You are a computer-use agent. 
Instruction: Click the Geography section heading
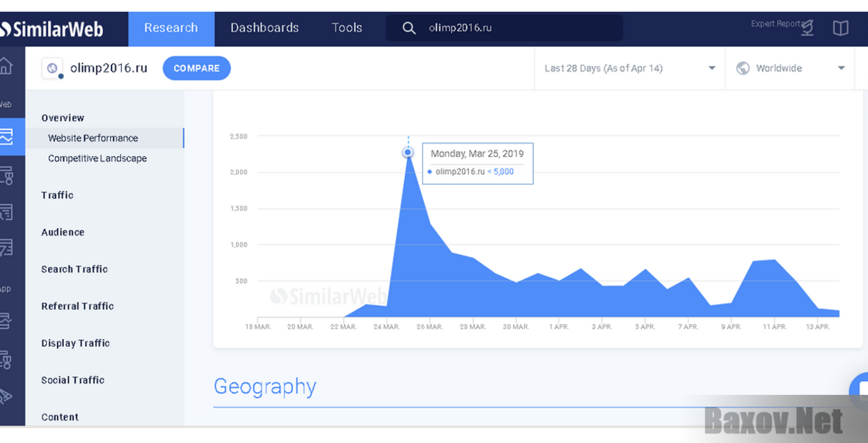pos(265,386)
